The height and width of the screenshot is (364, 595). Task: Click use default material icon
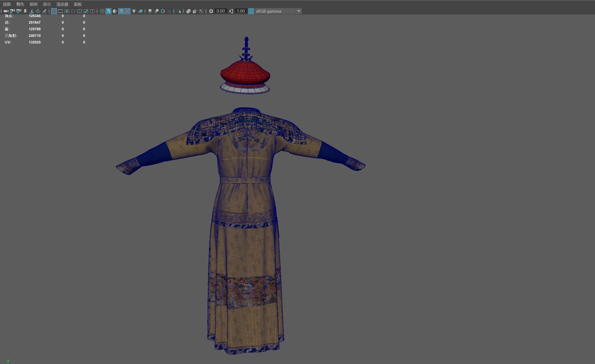point(115,11)
